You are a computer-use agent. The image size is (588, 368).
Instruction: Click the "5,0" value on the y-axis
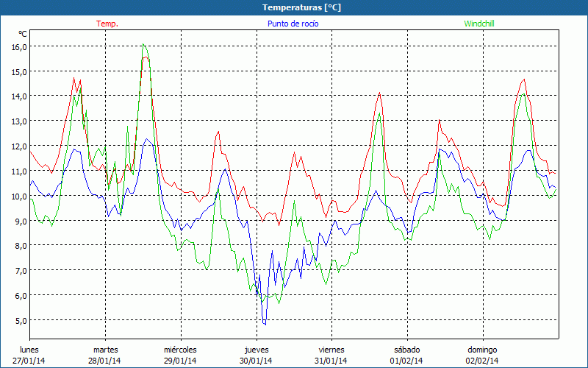(19, 320)
